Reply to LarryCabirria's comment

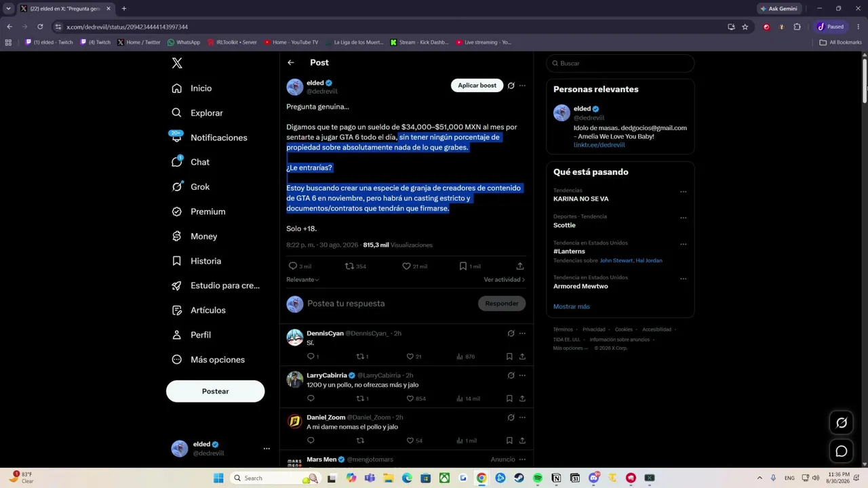pos(311,399)
